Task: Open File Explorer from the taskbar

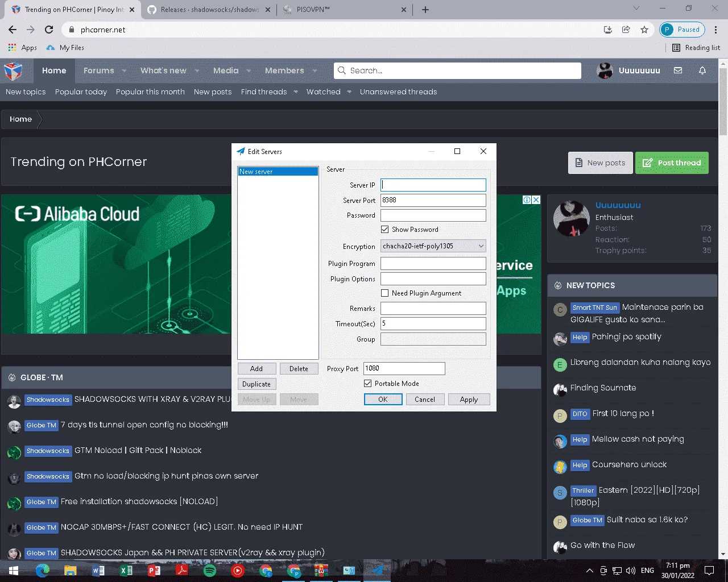Action: tap(71, 570)
